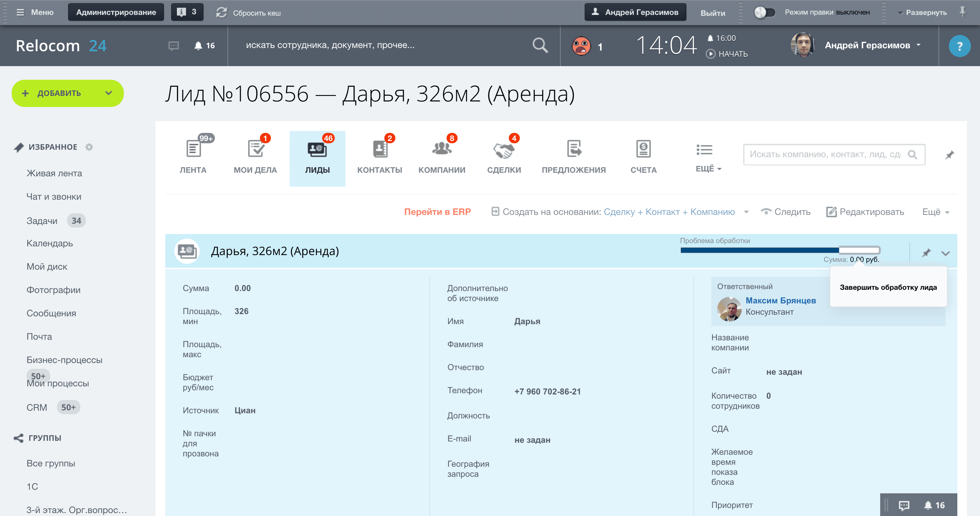Click the pin icon in lead header bar

[926, 253]
